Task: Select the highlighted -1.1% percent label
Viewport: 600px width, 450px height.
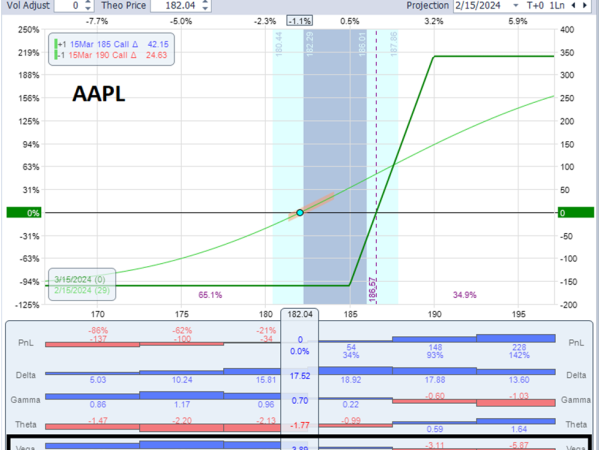Action: (298, 21)
